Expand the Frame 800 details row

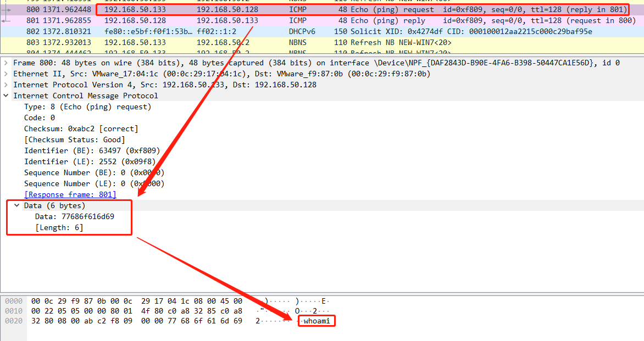pyautogui.click(x=6, y=63)
